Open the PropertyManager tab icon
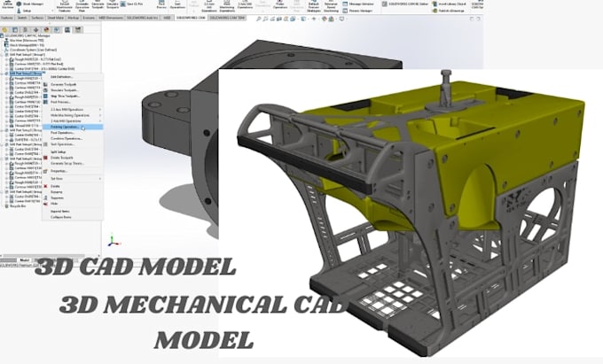The width and height of the screenshot is (603, 364). [15, 29]
